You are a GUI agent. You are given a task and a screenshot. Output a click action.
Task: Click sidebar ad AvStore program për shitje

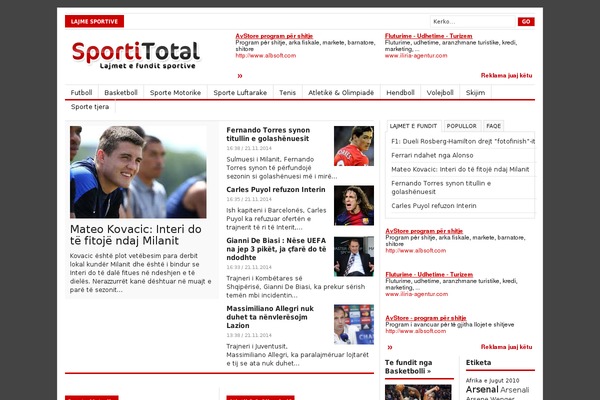(x=424, y=231)
